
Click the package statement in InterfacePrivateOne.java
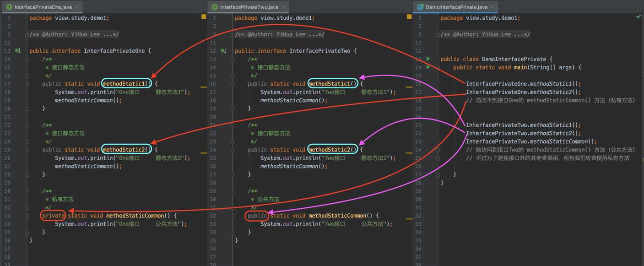[x=69, y=18]
